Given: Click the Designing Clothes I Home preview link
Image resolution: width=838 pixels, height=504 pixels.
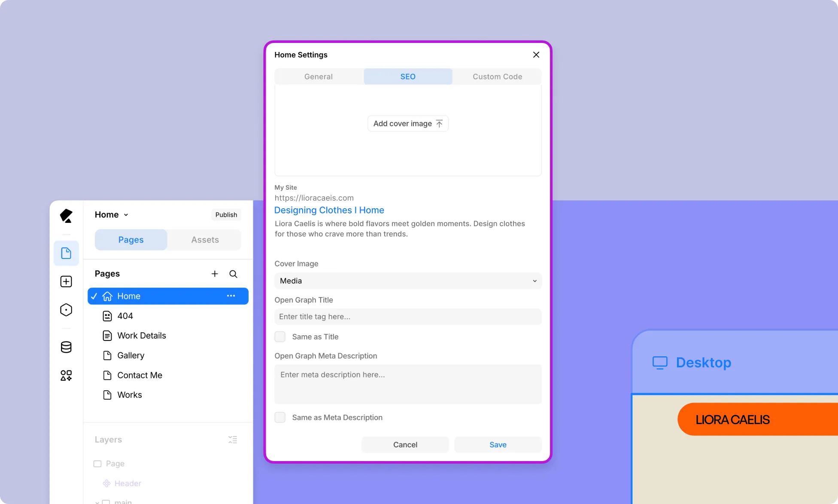Looking at the screenshot, I should coord(329,210).
